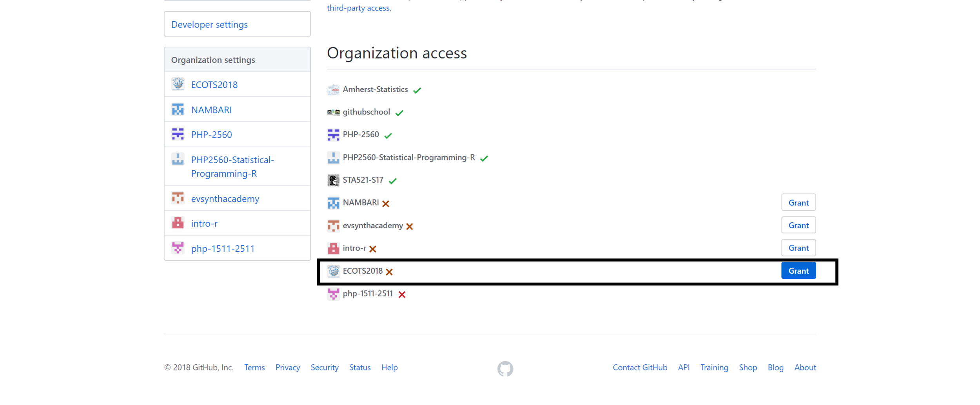Image resolution: width=980 pixels, height=405 pixels.
Task: Click GitHub Octocat logo in footer
Action: pos(505,369)
